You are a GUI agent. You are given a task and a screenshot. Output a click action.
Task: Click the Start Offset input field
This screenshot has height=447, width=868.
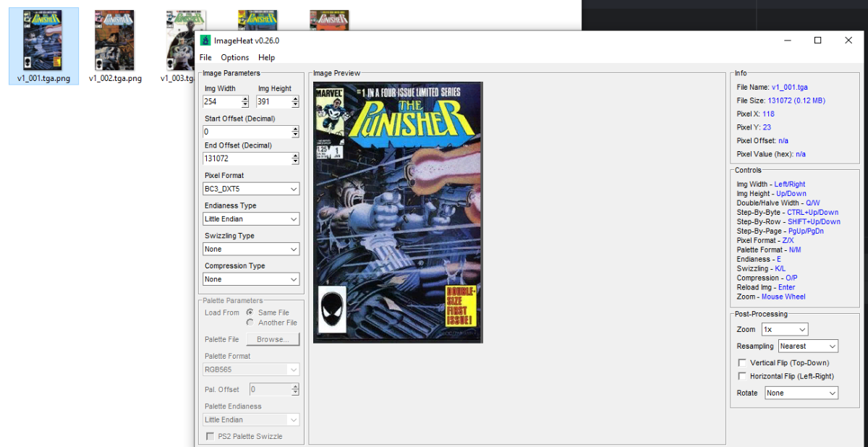point(247,132)
